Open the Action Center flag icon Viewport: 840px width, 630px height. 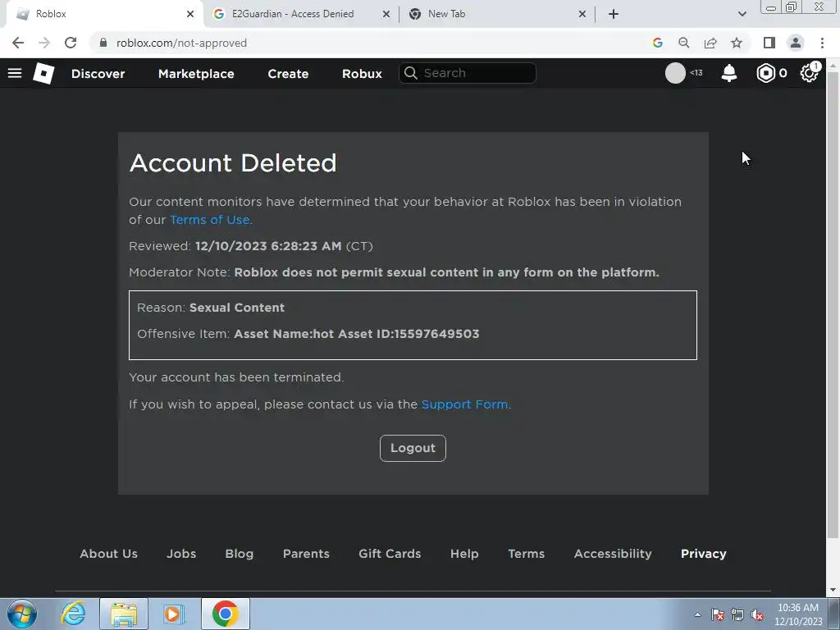(x=718, y=615)
